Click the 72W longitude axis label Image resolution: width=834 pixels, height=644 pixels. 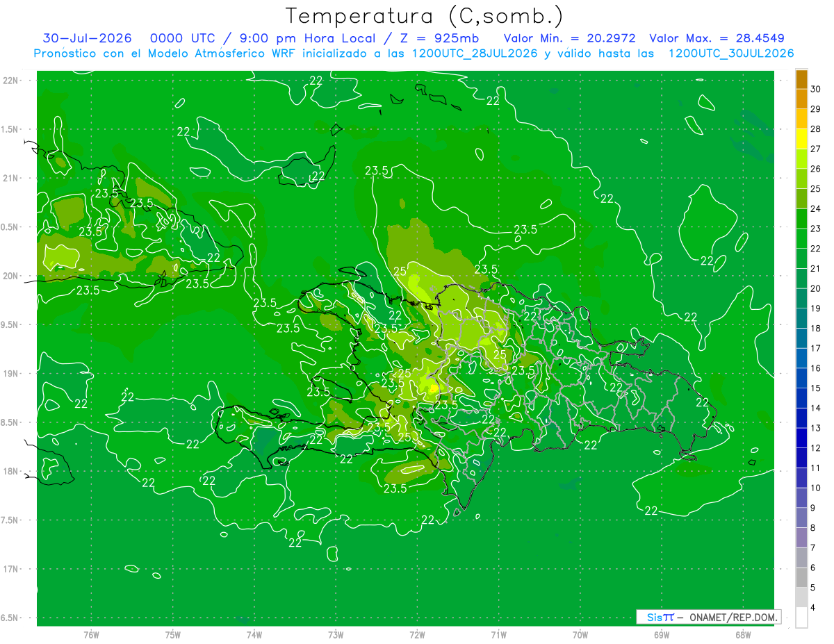click(x=417, y=635)
